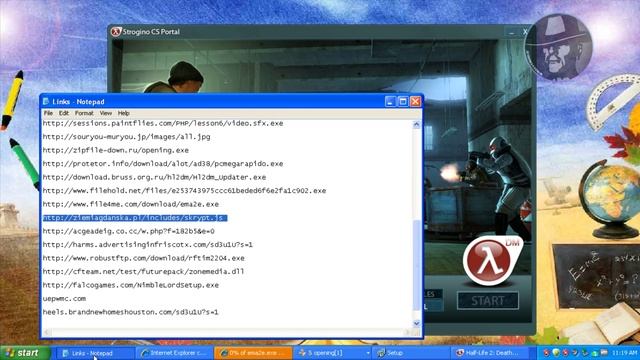
Task: Click the heels.brandnewhomeshouston.com line
Action: click(x=131, y=312)
